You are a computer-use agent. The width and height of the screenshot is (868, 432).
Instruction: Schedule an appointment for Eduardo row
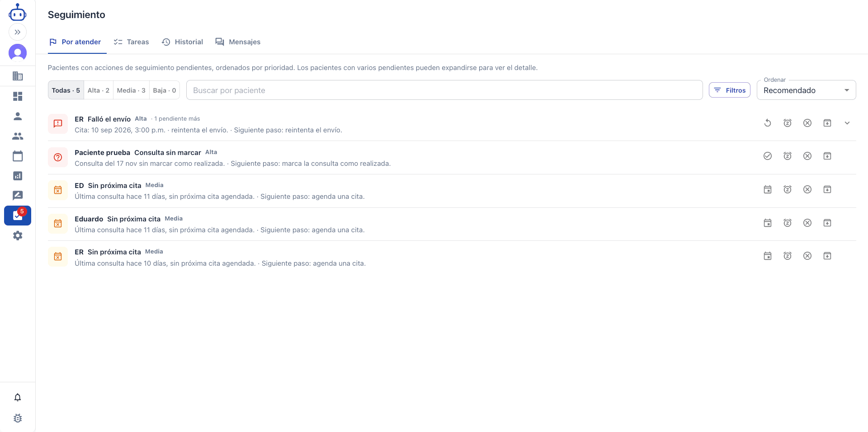point(768,223)
